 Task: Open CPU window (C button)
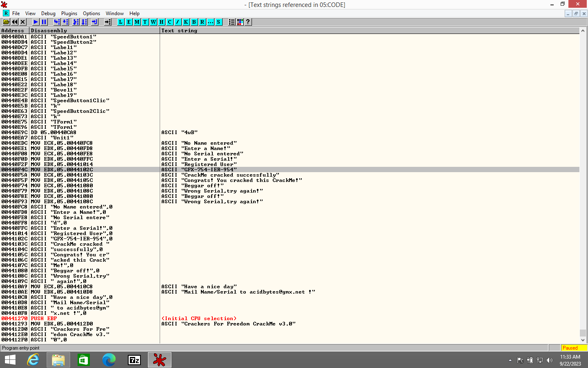(170, 22)
